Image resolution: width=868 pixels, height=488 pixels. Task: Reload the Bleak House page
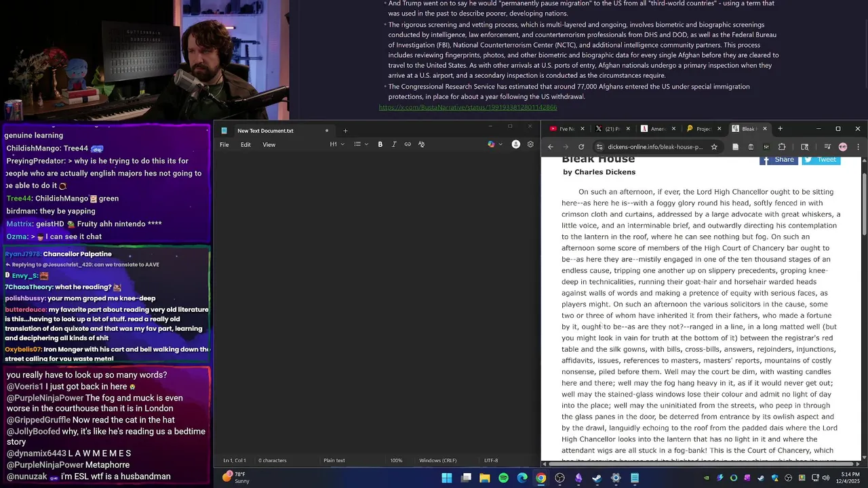581,146
